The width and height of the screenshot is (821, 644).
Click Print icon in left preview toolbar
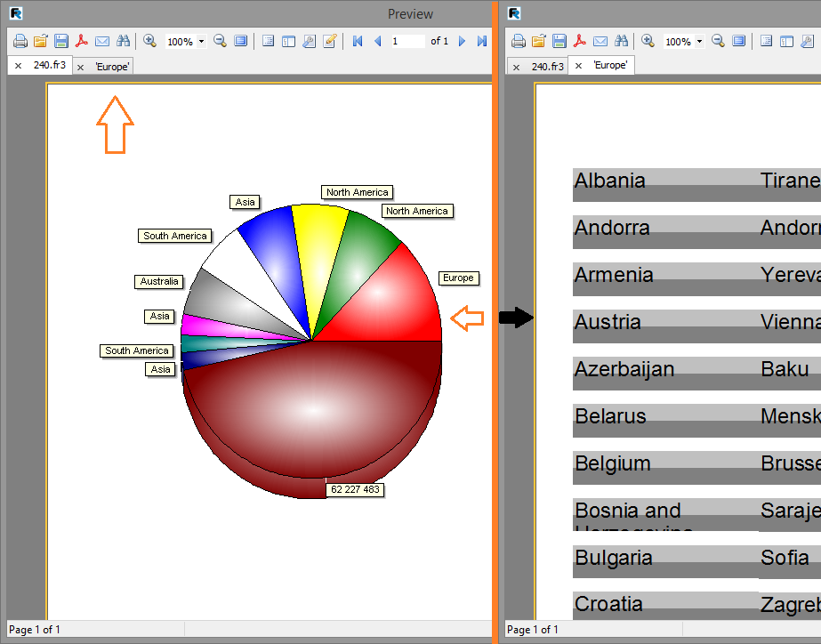(20, 41)
